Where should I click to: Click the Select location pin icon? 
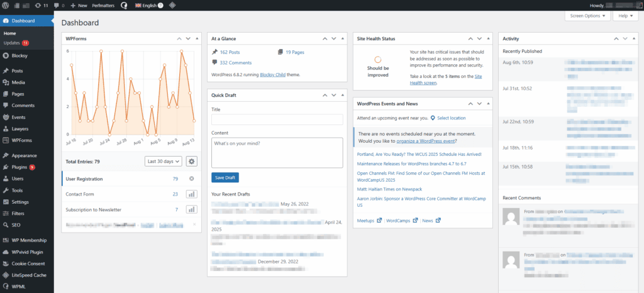pos(433,118)
